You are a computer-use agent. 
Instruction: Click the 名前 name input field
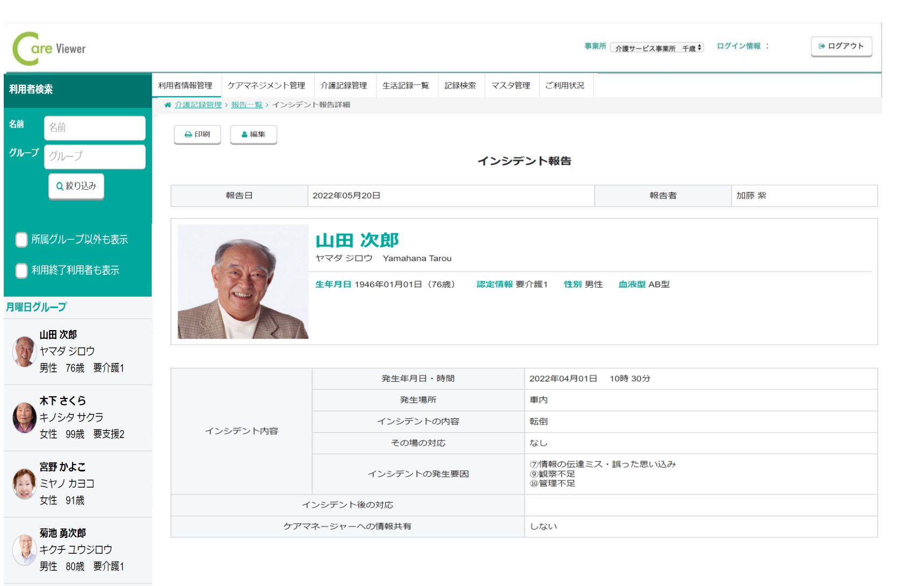coord(95,128)
